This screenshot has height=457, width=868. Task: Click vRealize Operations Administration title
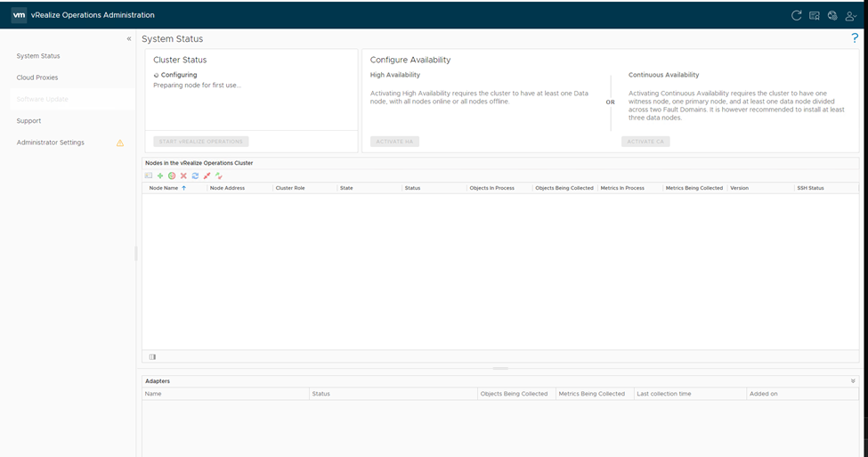pyautogui.click(x=93, y=15)
